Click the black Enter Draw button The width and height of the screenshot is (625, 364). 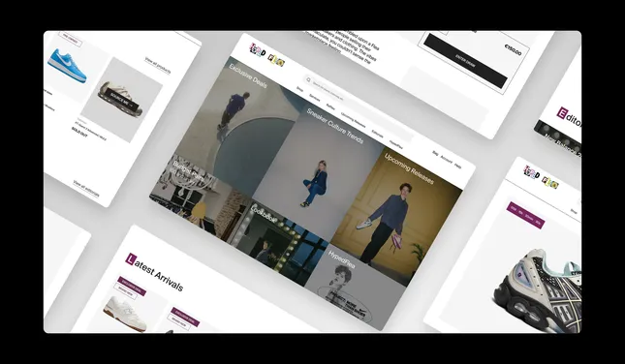pyautogui.click(x=465, y=61)
